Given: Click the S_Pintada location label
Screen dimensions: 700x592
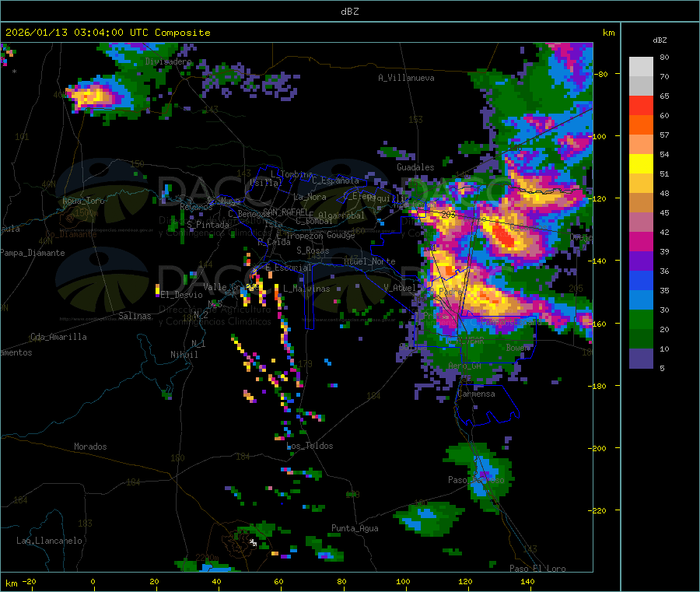Looking at the screenshot, I should [208, 225].
